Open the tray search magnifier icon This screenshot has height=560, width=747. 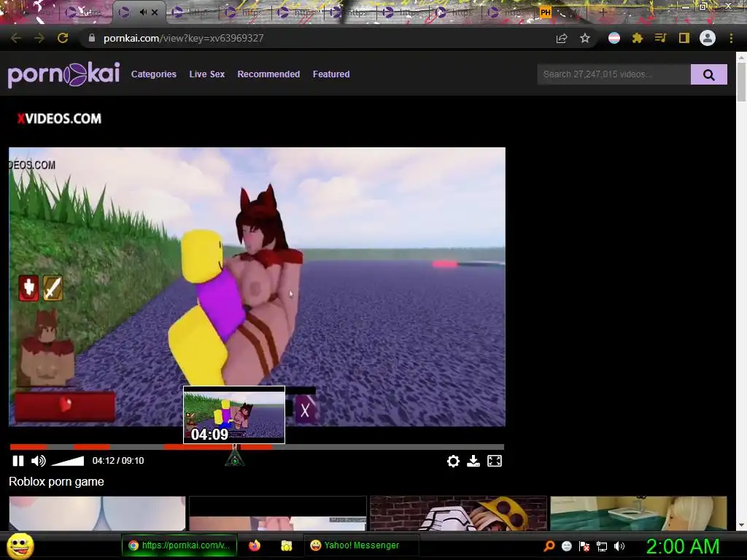coord(549,545)
